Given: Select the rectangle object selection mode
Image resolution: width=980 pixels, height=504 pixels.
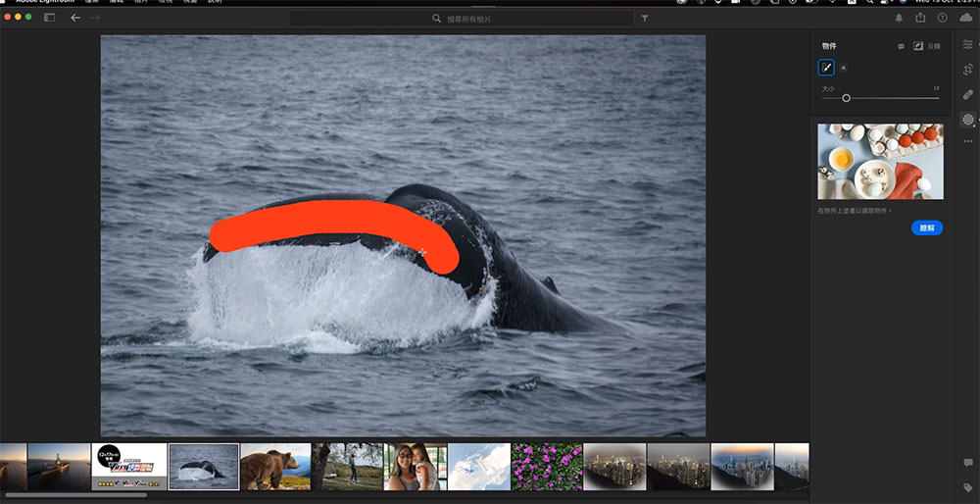Looking at the screenshot, I should click(x=845, y=68).
